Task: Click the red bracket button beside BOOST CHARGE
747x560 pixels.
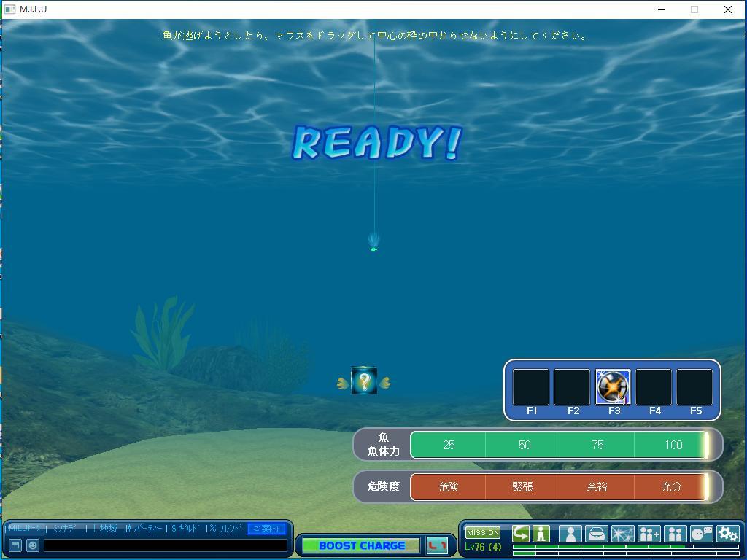Action: [x=437, y=545]
